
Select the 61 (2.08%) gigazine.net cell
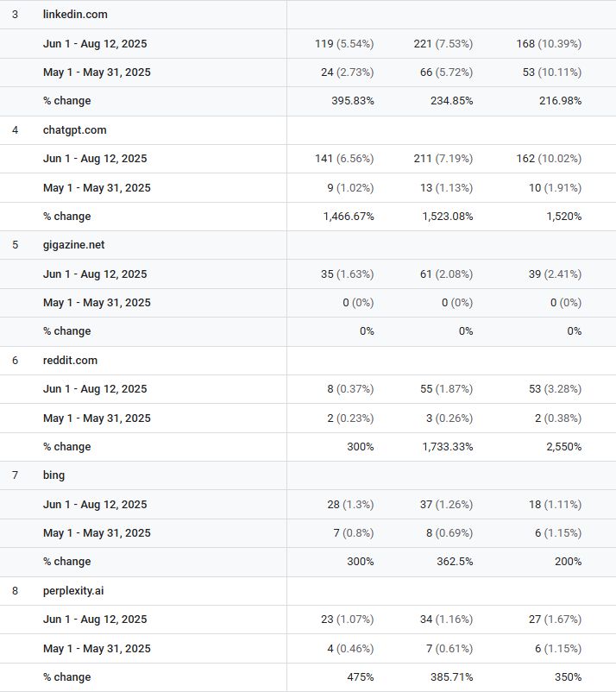coord(446,274)
